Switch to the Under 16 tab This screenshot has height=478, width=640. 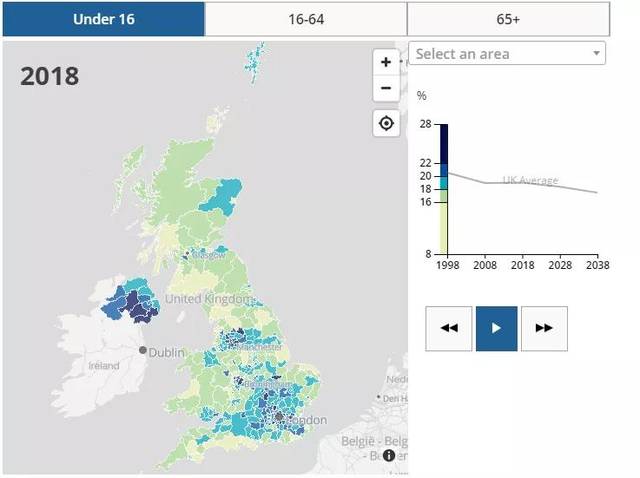click(103, 19)
